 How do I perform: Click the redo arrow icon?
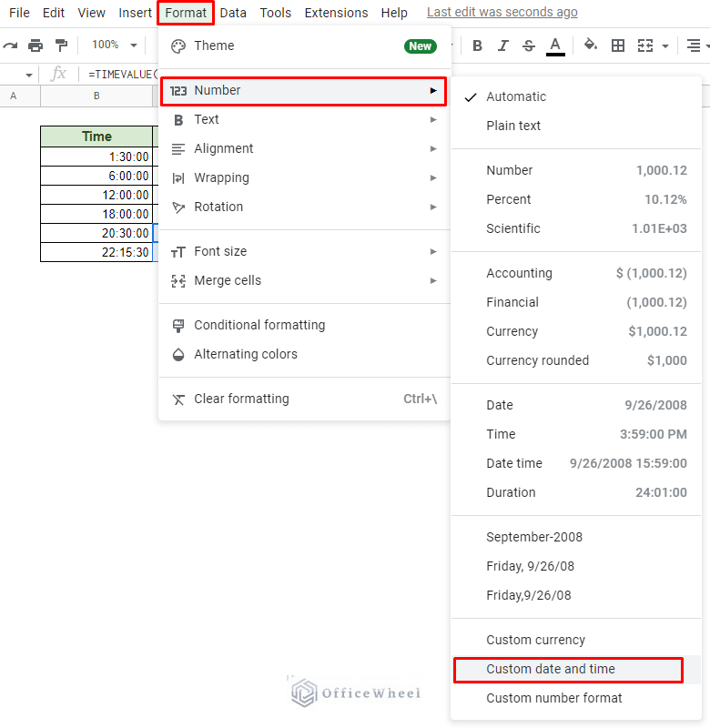pos(10,45)
